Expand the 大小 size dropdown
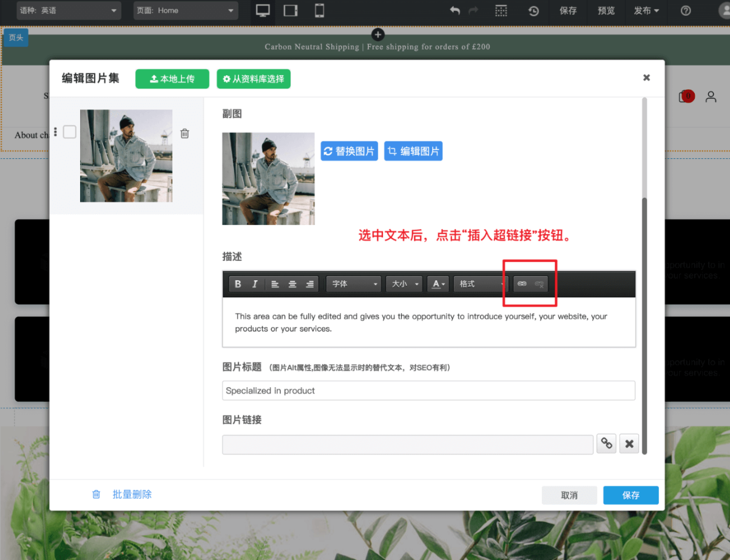The height and width of the screenshot is (560, 730). pyautogui.click(x=404, y=284)
